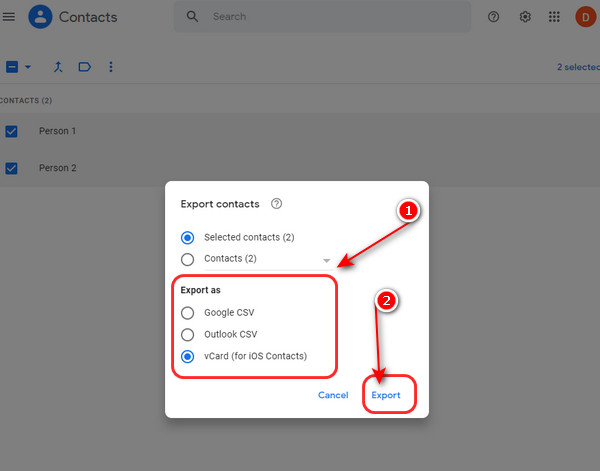Open the account avatar D
This screenshot has height=471, width=600.
[585, 17]
